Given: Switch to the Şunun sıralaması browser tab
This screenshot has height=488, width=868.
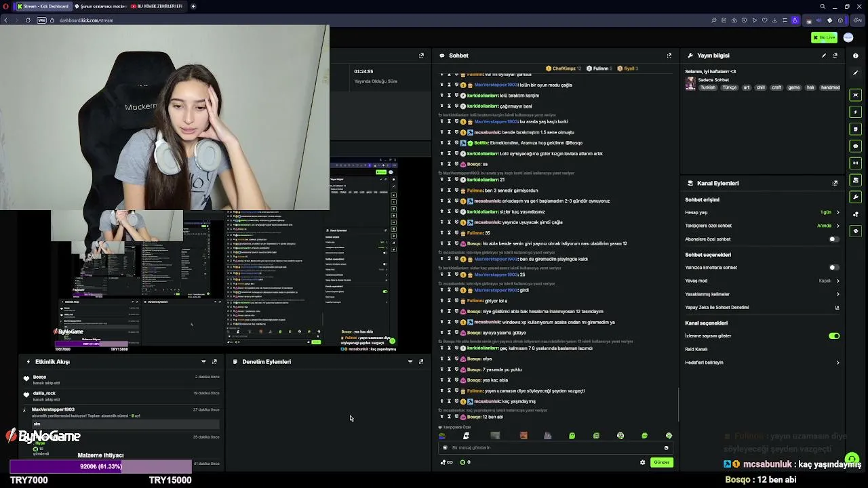Looking at the screenshot, I should click(100, 6).
